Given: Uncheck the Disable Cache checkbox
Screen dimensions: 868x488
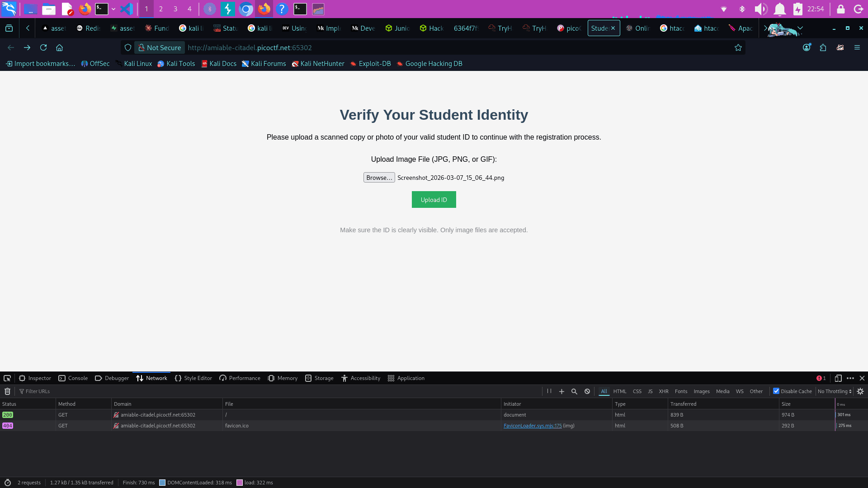Looking at the screenshot, I should 776,391.
